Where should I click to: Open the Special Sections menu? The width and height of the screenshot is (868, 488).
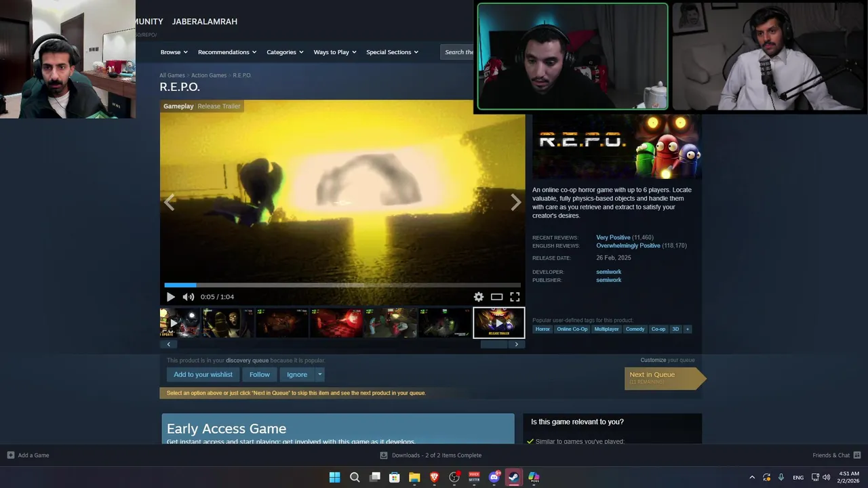coord(392,52)
